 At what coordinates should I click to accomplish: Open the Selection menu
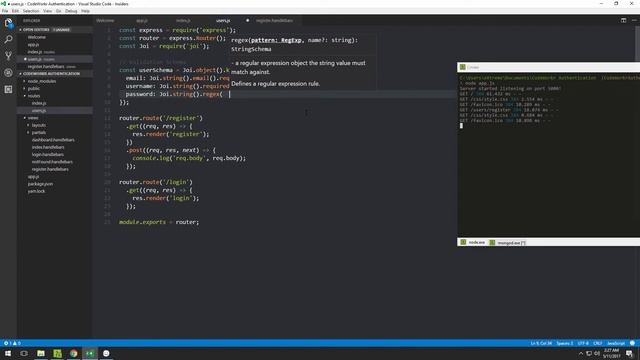click(x=31, y=11)
